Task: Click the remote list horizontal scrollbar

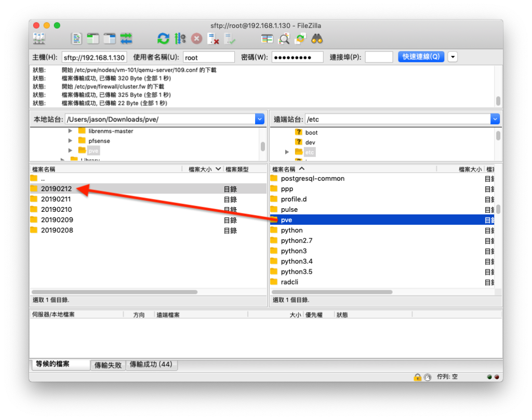Action: [x=332, y=292]
